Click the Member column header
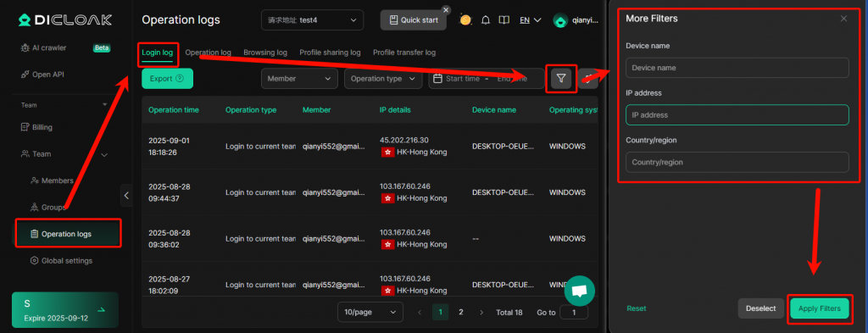Image resolution: width=868 pixels, height=333 pixels. point(317,110)
